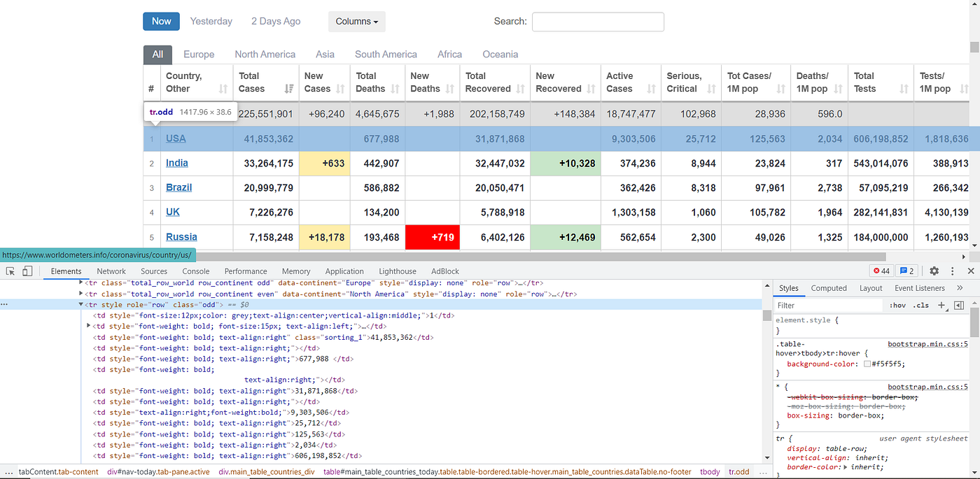This screenshot has width=980, height=479.
Task: Sort by New Cases column sort icon
Action: coord(340,89)
